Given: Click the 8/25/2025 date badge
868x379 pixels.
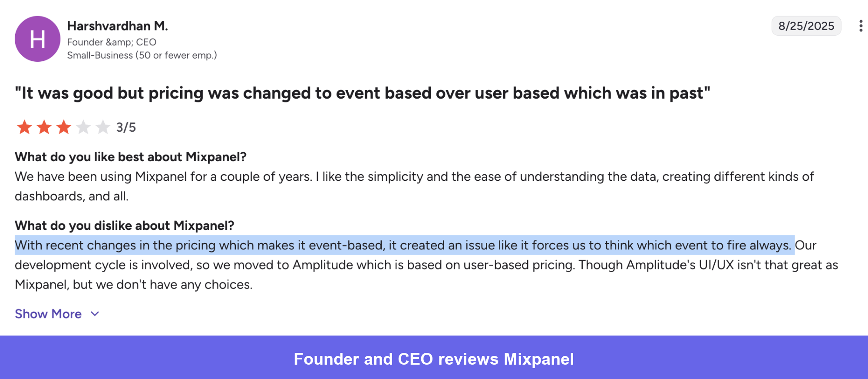Looking at the screenshot, I should 806,26.
